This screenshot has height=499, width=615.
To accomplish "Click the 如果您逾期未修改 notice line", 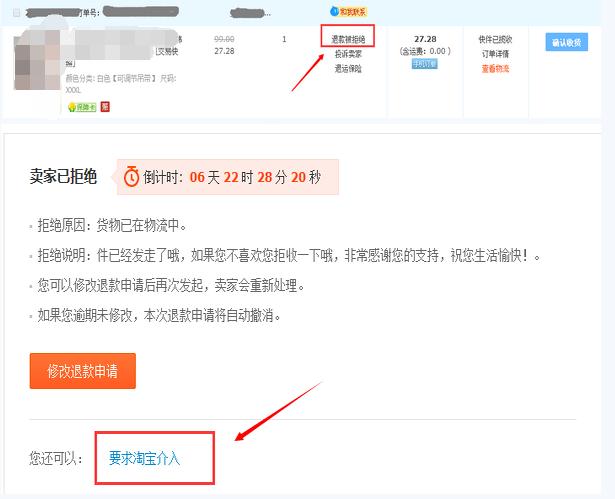I will [x=159, y=315].
